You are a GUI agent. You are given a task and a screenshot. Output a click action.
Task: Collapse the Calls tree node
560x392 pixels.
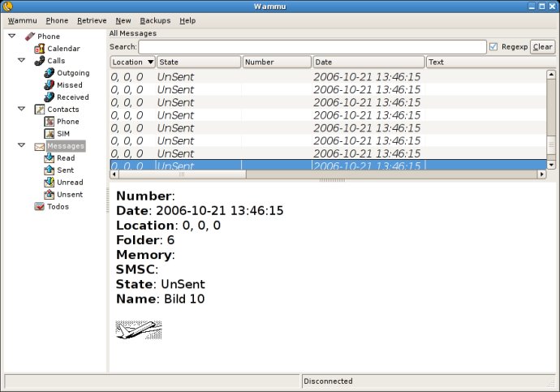coord(21,60)
